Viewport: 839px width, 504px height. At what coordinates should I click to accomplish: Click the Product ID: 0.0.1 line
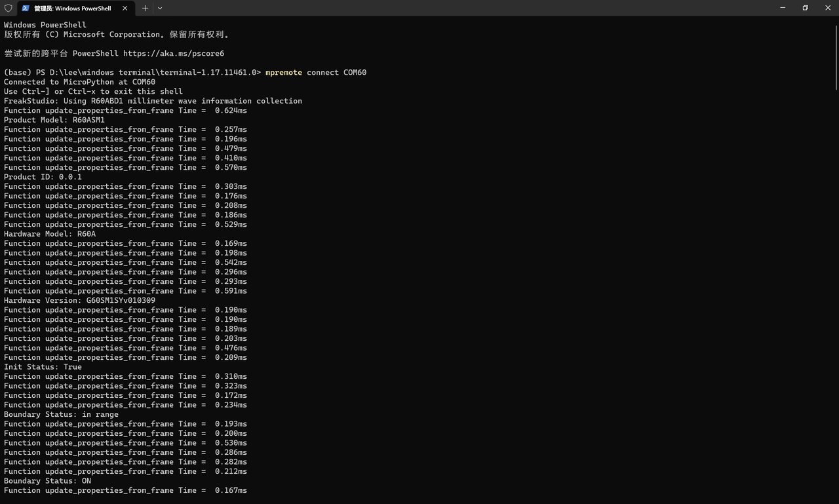tap(43, 177)
